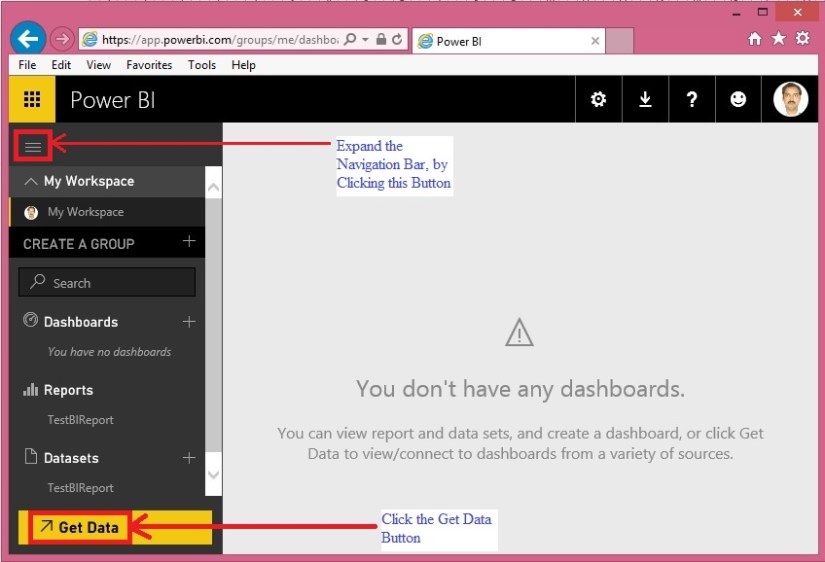Close the Power BI browser tab

(x=595, y=41)
